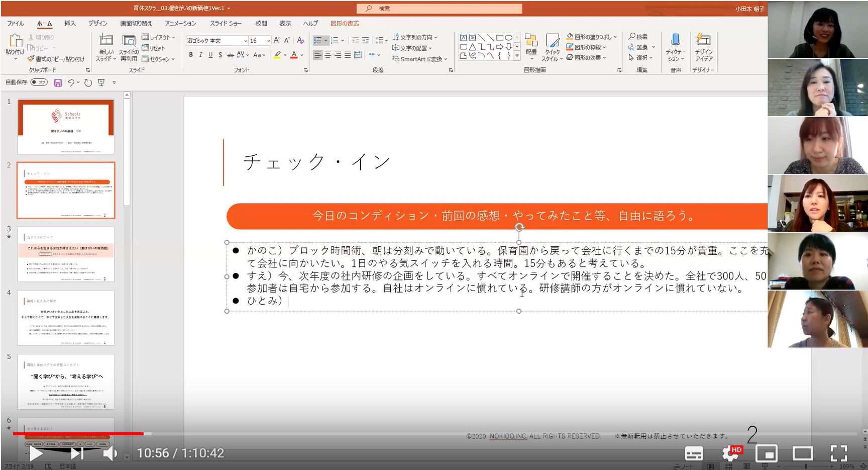Switch to the Insert (挿入) tab
The width and height of the screenshot is (868, 470).
[x=70, y=24]
